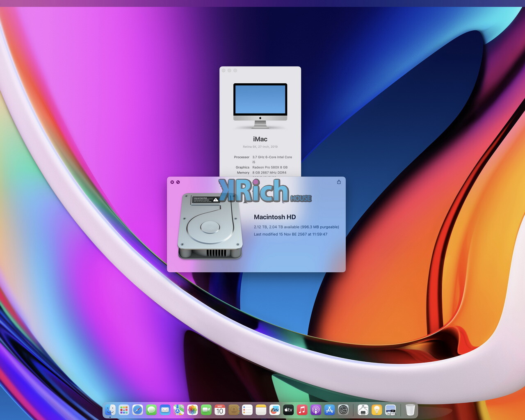
Task: Open Finder from the Dock
Action: (x=110, y=409)
